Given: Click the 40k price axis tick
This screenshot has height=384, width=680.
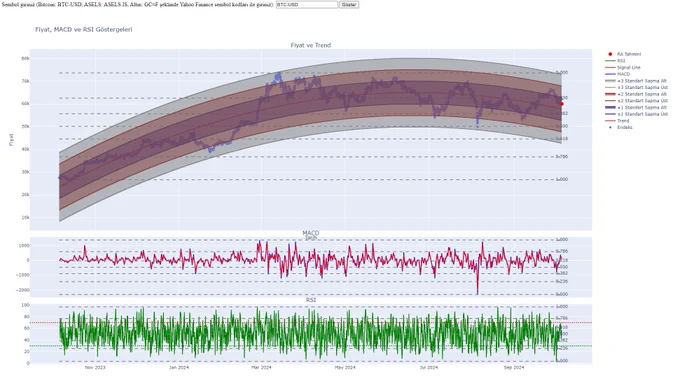Looking at the screenshot, I should 25,149.
